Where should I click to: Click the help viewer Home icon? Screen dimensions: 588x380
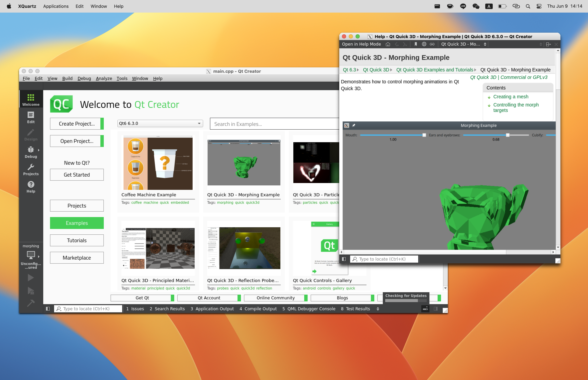pyautogui.click(x=388, y=44)
